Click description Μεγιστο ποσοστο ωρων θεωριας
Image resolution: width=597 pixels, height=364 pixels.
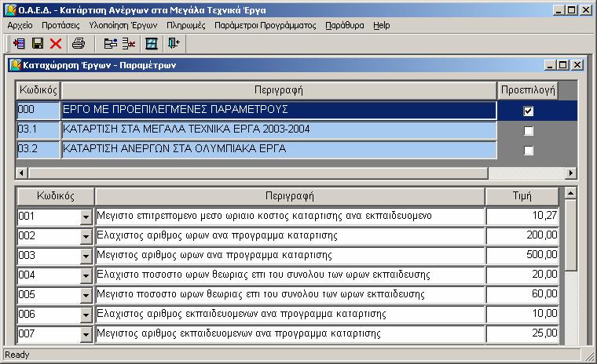click(290, 294)
